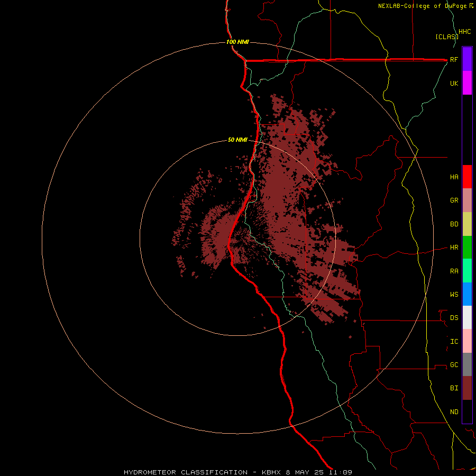This screenshot has height=476, width=476.
Task: Click the RA legend label
Action: 454,271
